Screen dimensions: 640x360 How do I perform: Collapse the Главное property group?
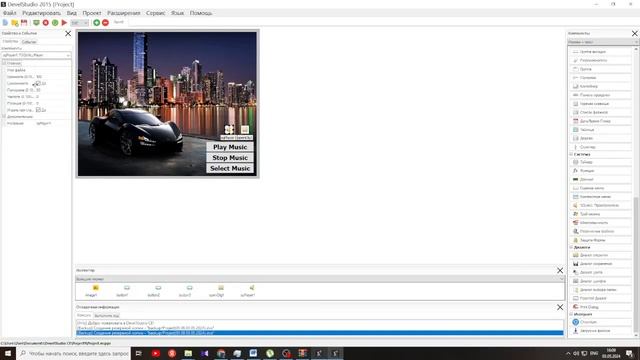[x=4, y=63]
